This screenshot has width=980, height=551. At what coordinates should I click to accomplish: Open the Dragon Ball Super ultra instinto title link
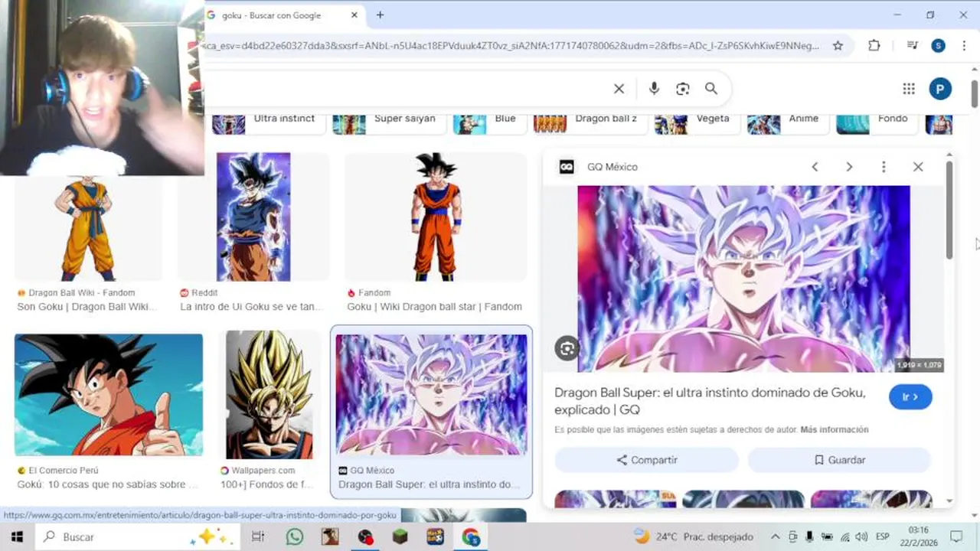pos(710,401)
